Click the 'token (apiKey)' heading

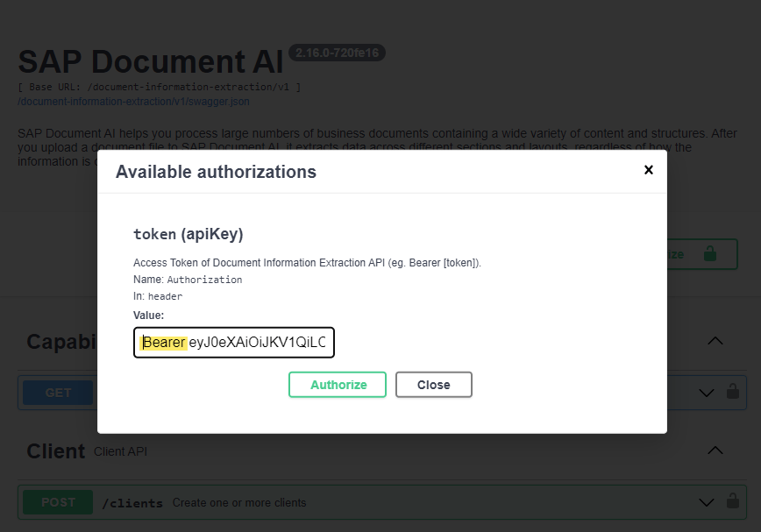coord(188,234)
